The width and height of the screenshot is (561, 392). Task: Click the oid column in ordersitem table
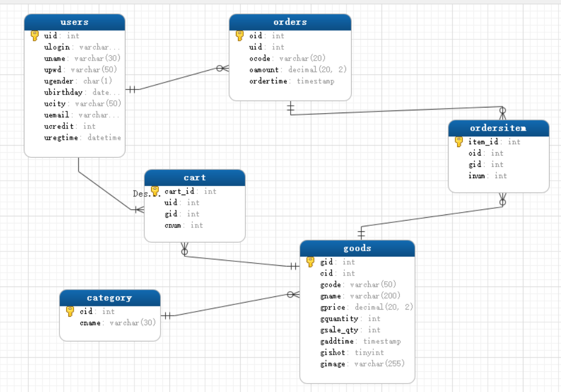pos(486,153)
